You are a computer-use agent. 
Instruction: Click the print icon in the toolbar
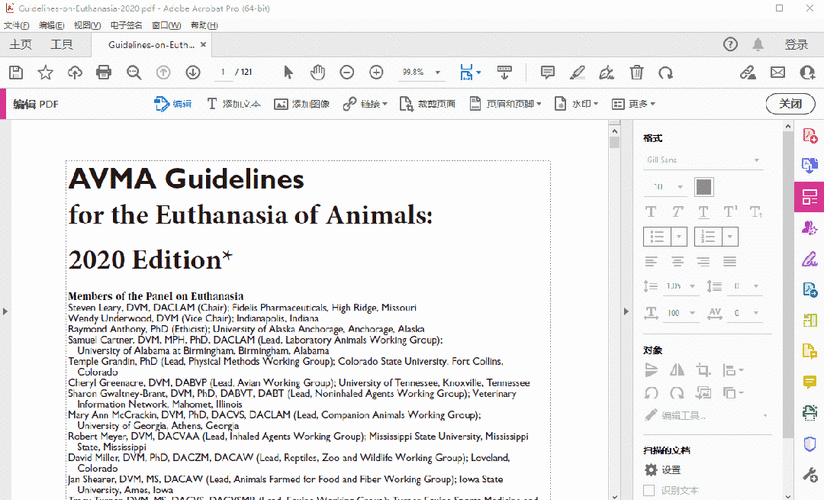[x=104, y=73]
